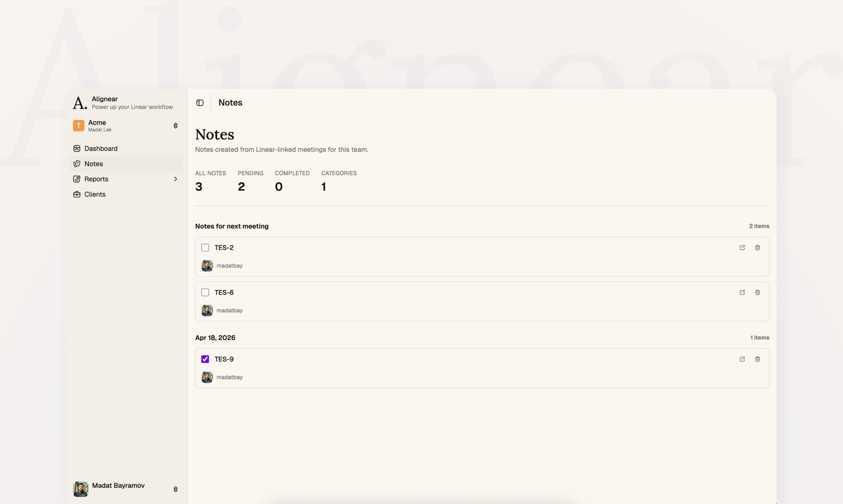Open TES-6 note in external link
Viewport: 843px width, 504px height.
[x=742, y=292]
